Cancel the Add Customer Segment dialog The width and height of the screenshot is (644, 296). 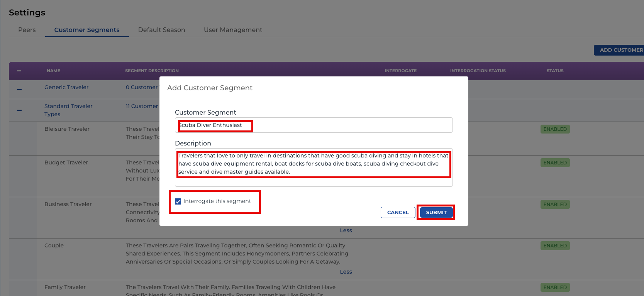pyautogui.click(x=398, y=213)
